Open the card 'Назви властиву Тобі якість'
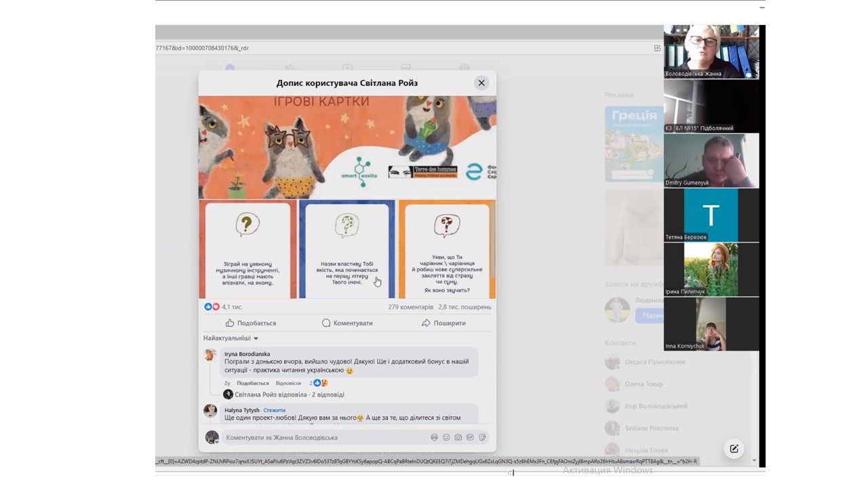The width and height of the screenshot is (868, 488). 347,249
